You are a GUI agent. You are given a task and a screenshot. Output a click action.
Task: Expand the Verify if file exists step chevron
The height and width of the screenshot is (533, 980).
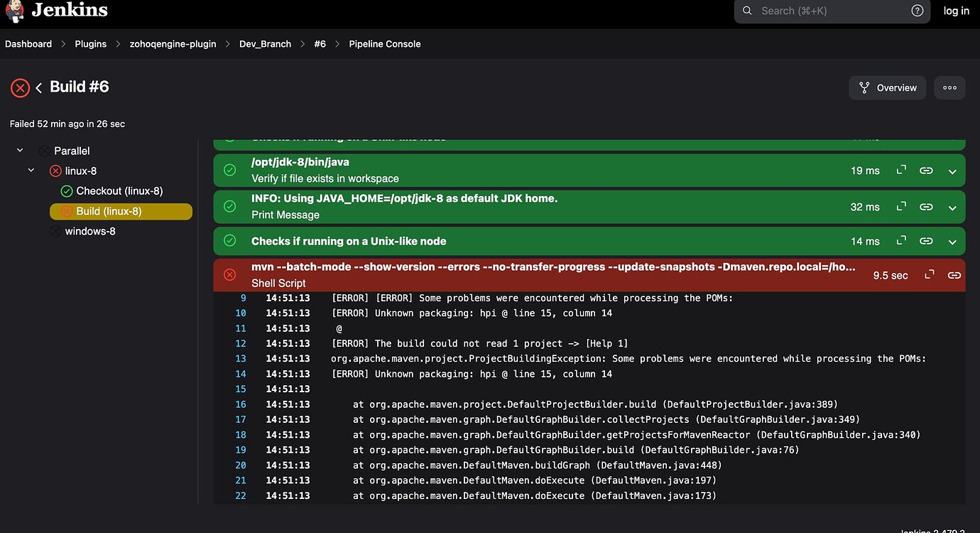coord(952,171)
